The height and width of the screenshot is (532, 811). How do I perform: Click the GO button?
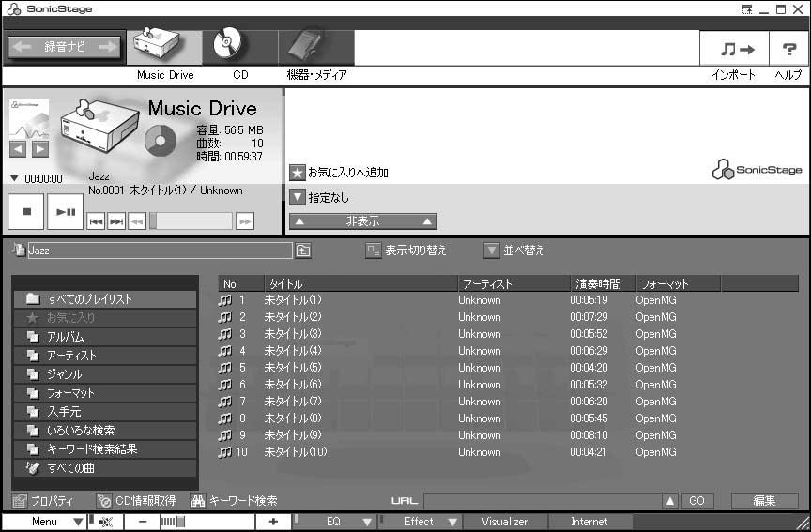[696, 500]
